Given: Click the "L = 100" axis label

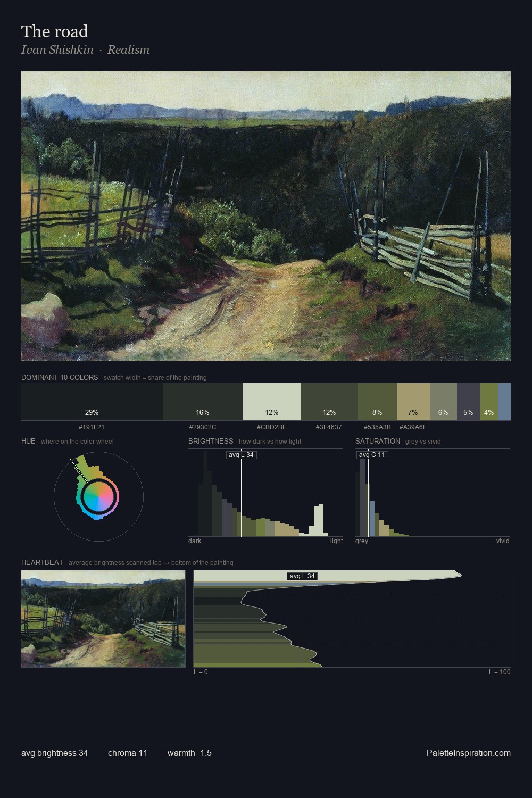Looking at the screenshot, I should coord(500,672).
